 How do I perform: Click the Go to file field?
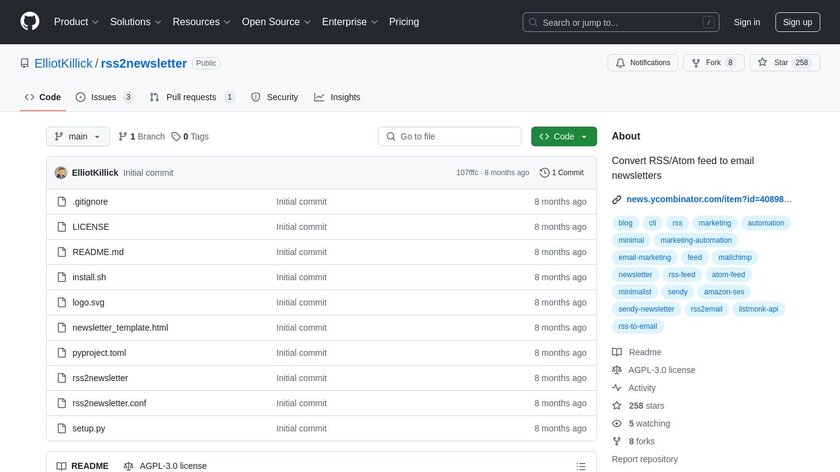450,136
